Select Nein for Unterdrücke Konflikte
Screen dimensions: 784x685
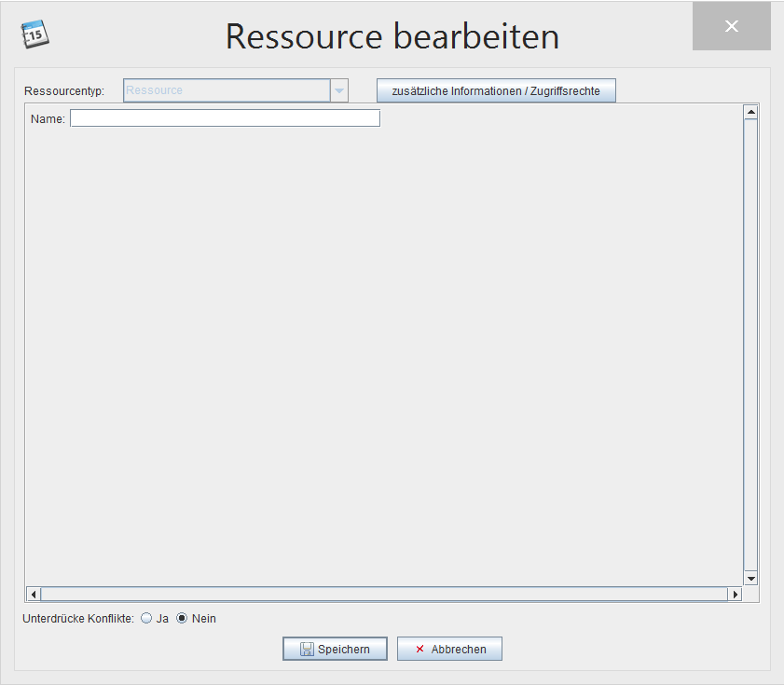point(182,619)
